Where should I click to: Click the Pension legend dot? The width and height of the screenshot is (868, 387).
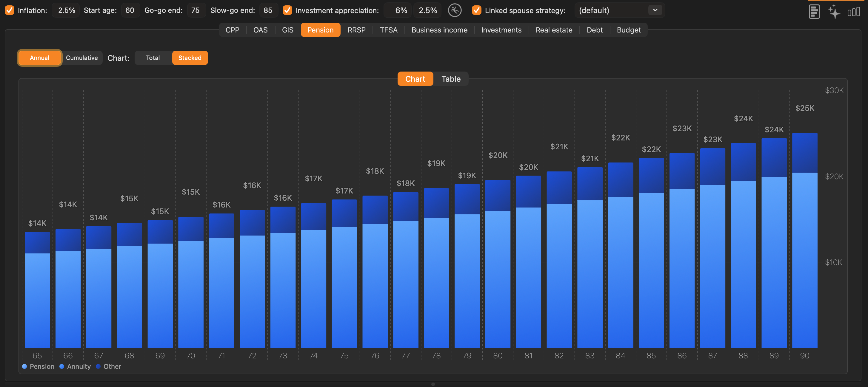(24, 366)
